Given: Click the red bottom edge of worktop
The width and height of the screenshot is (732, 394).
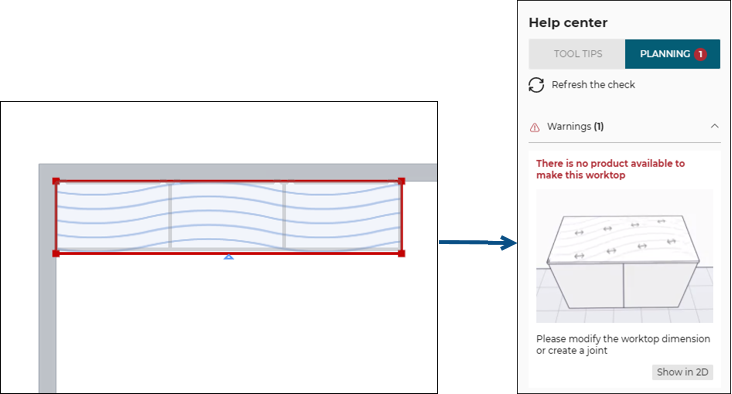Looking at the screenshot, I should (x=140, y=253).
